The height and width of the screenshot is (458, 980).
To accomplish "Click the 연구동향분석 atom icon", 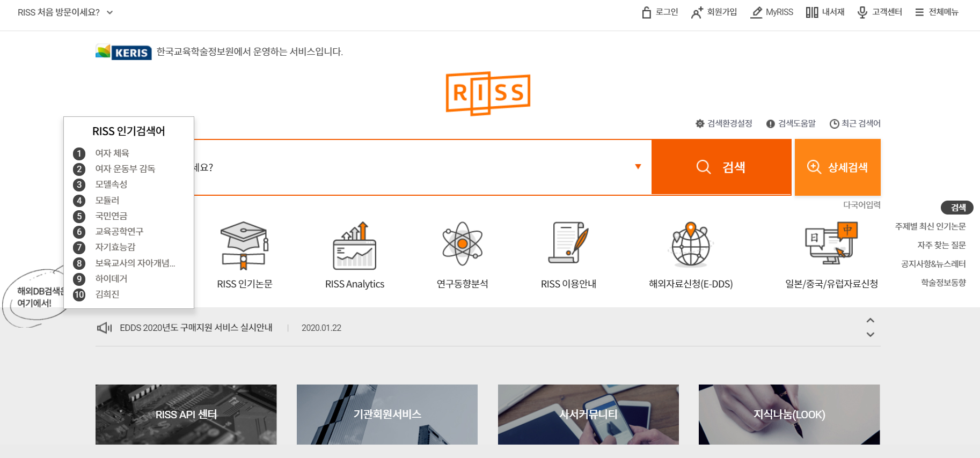I will point(463,244).
